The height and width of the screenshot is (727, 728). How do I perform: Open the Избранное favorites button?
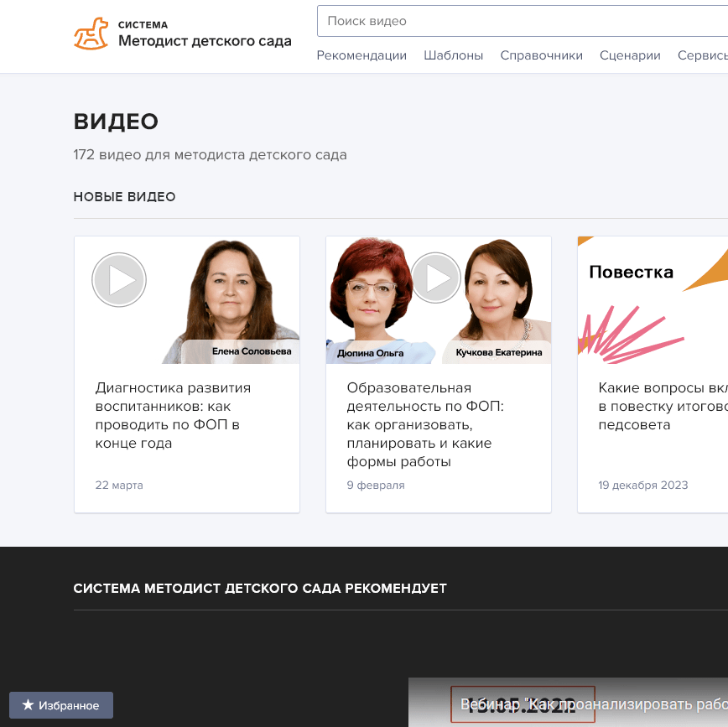click(61, 705)
